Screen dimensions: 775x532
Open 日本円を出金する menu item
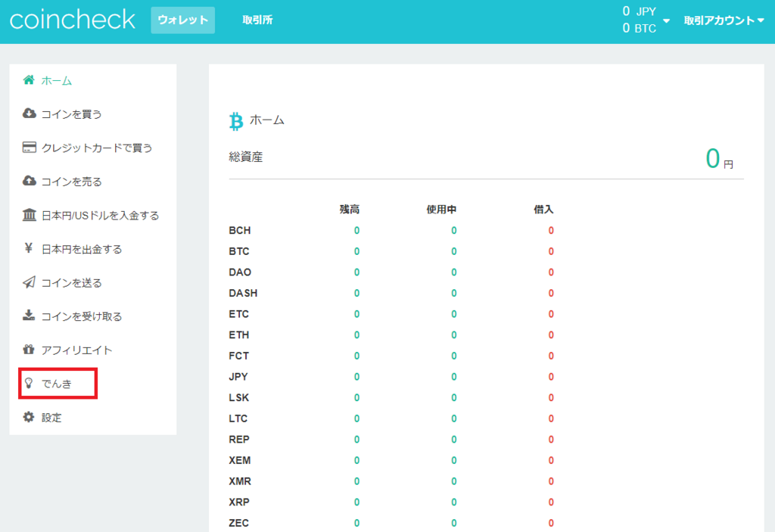pyautogui.click(x=81, y=249)
